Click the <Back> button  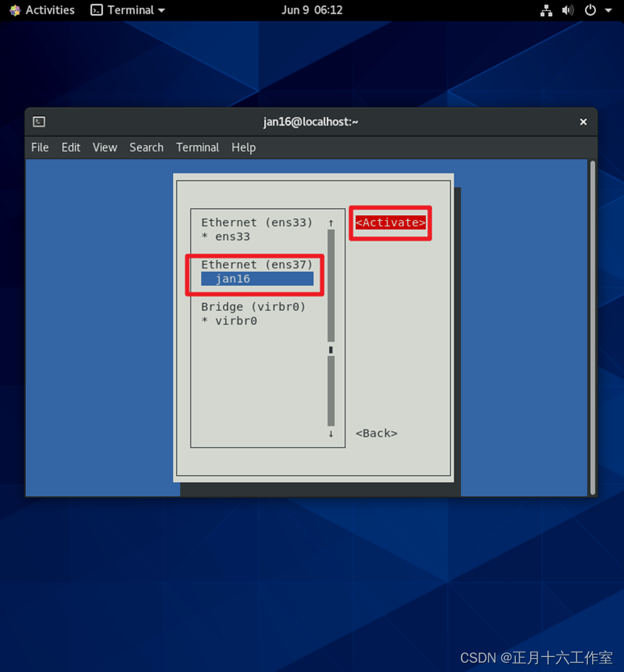377,433
